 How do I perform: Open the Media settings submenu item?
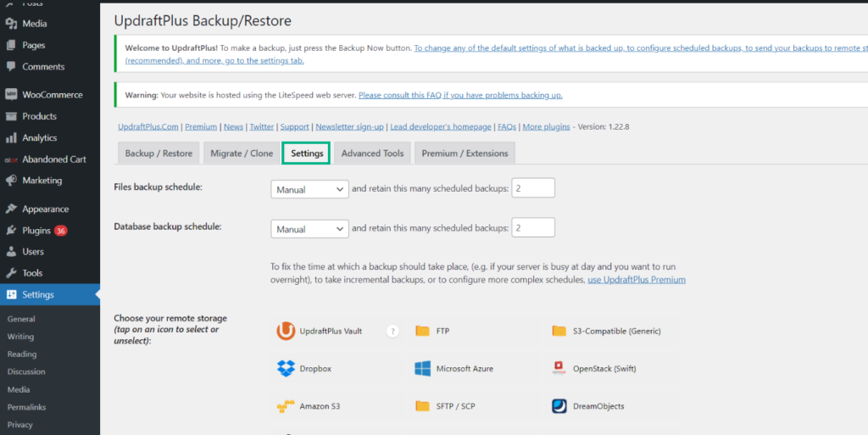(x=19, y=389)
